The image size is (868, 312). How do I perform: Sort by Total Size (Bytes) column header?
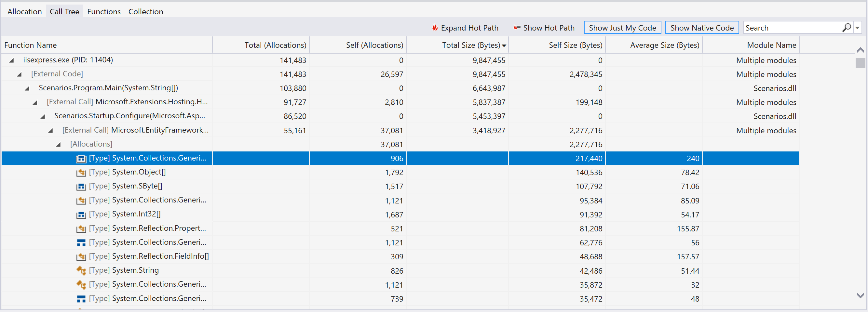[471, 45]
